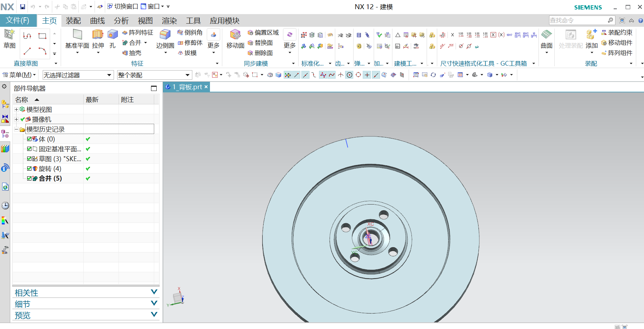644x329 pixels.
Task: Open the 文件(F) menu
Action: click(18, 20)
